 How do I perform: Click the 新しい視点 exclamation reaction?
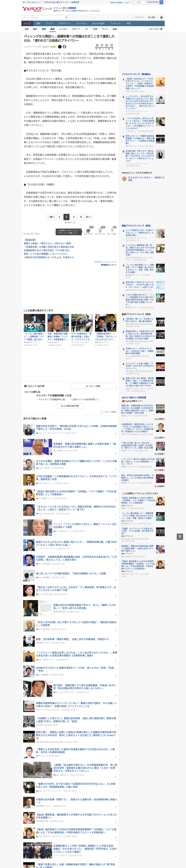click(112, 231)
